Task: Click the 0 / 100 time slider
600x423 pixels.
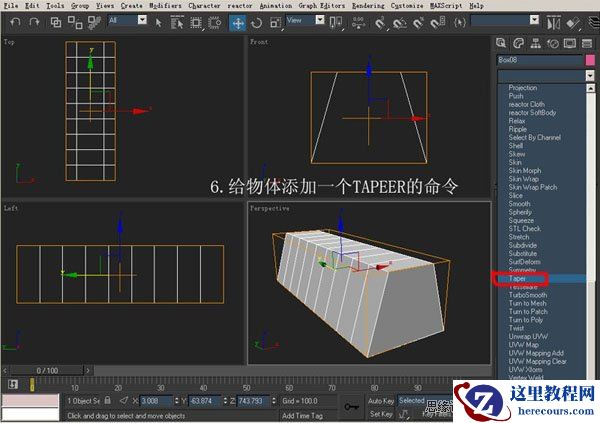Action: pos(47,370)
